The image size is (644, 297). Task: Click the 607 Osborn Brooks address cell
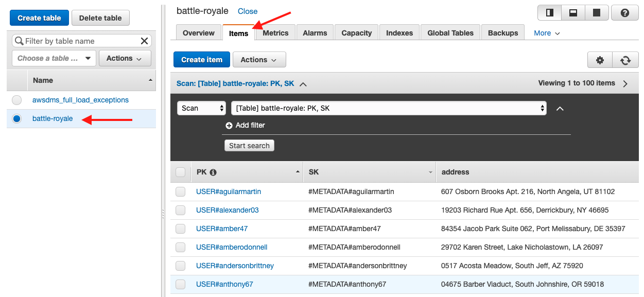[528, 191]
